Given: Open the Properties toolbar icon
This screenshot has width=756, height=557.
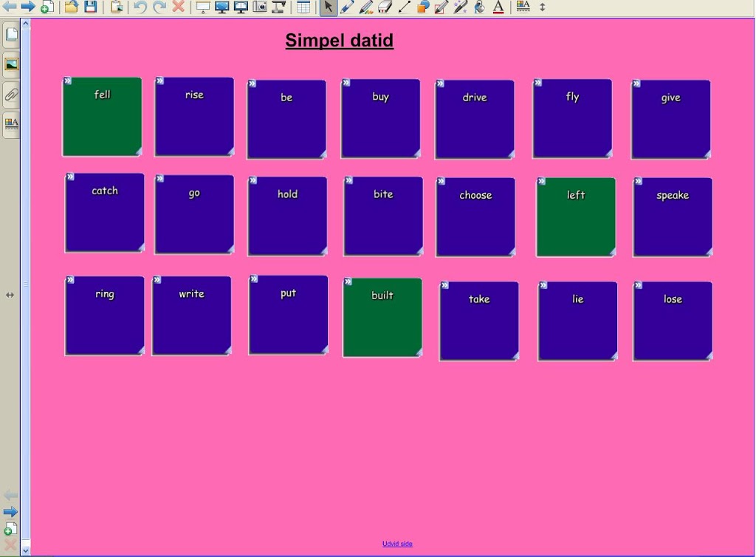Looking at the screenshot, I should coord(523,7).
